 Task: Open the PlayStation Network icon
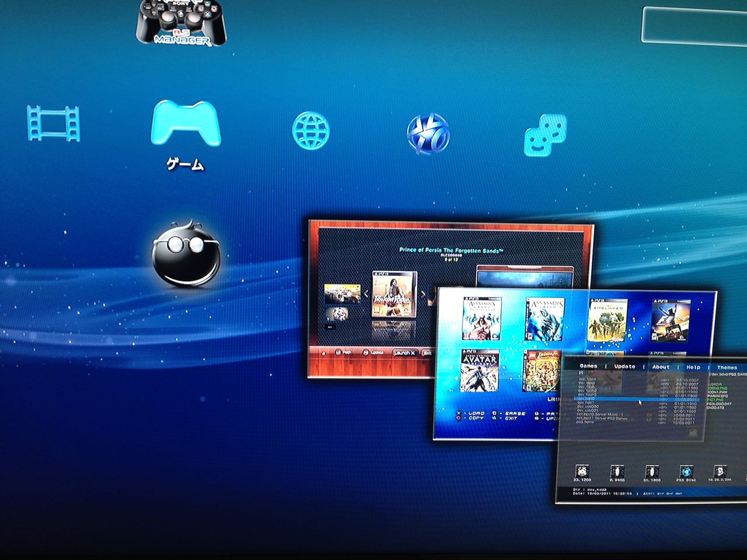click(428, 134)
